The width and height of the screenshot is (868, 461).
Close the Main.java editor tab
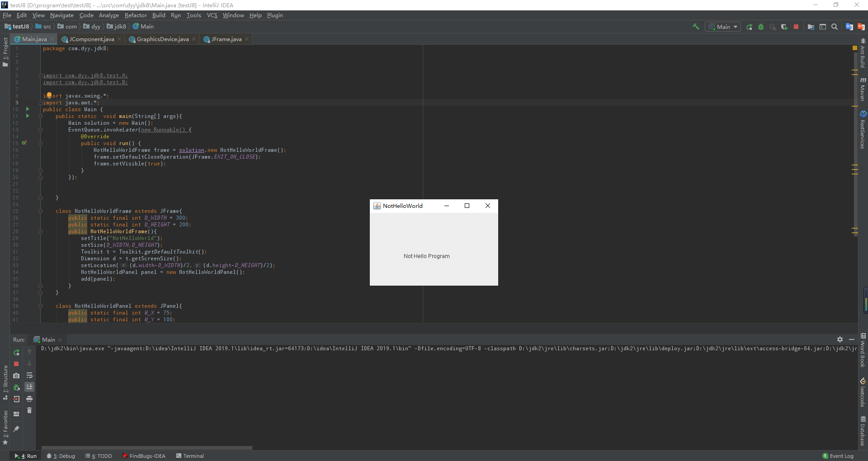tap(52, 39)
